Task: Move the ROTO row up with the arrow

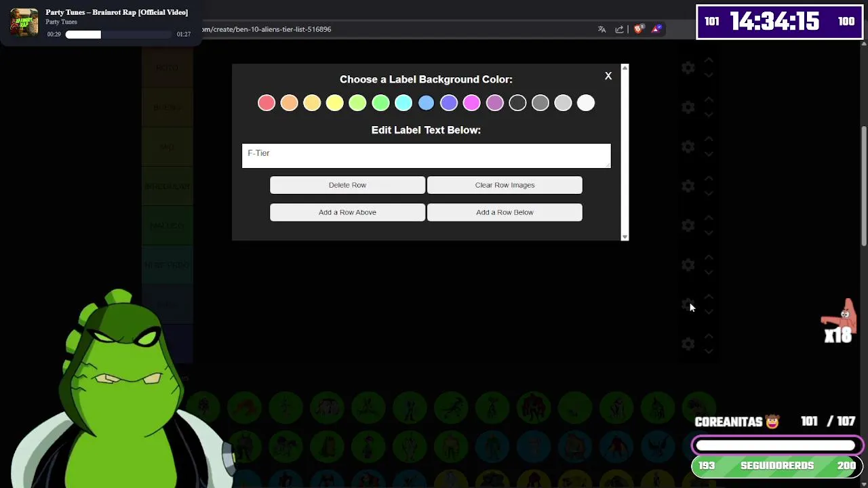Action: tap(708, 60)
